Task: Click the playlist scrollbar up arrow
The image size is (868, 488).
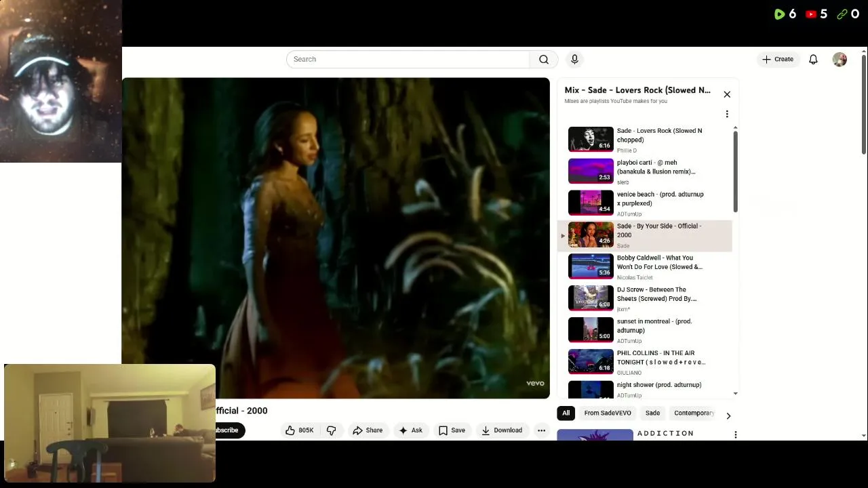Action: pos(735,128)
